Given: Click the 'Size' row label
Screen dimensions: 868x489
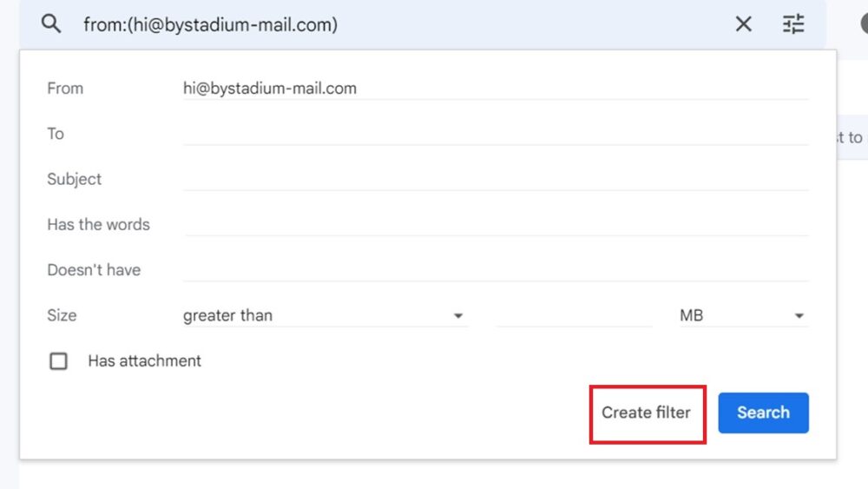Looking at the screenshot, I should click(62, 315).
